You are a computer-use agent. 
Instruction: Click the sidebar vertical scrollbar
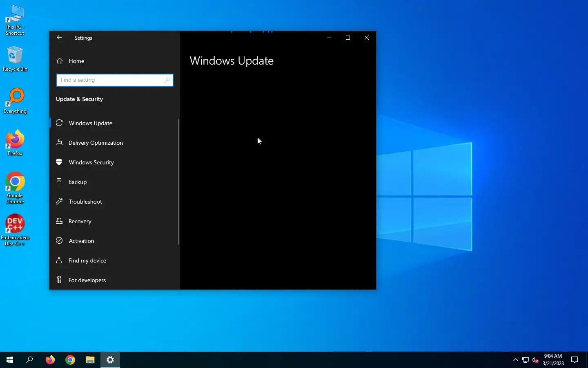tap(179, 182)
